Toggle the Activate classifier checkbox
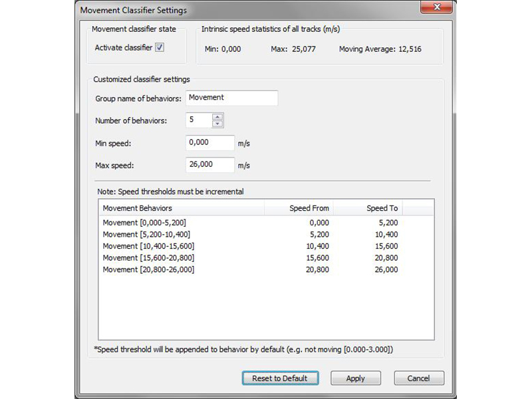The image size is (532, 399). (160, 48)
